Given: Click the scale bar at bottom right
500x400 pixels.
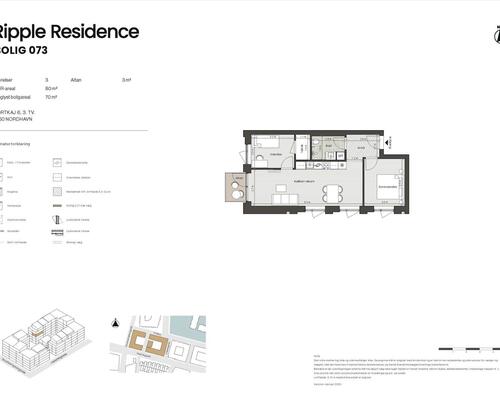Looking at the screenshot, I should point(469,349).
